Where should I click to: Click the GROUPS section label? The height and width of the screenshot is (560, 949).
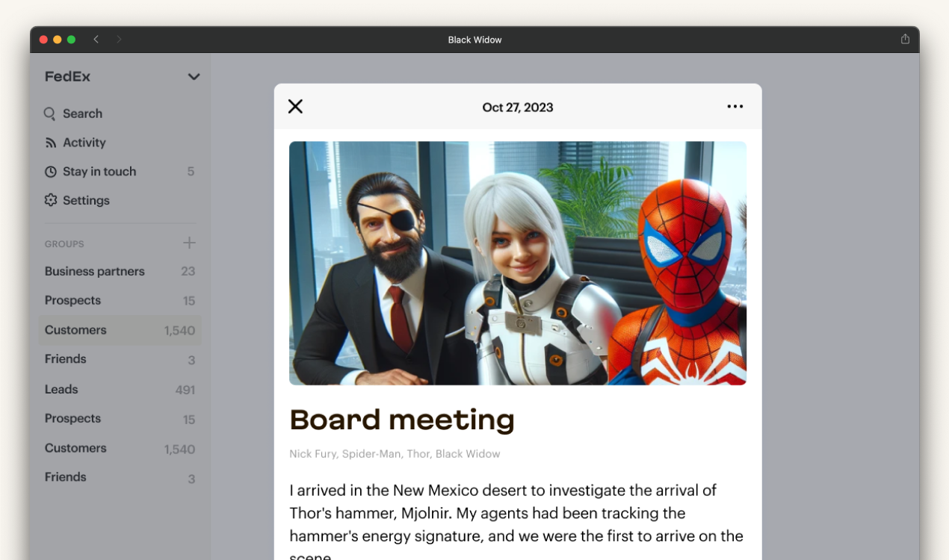(x=64, y=244)
